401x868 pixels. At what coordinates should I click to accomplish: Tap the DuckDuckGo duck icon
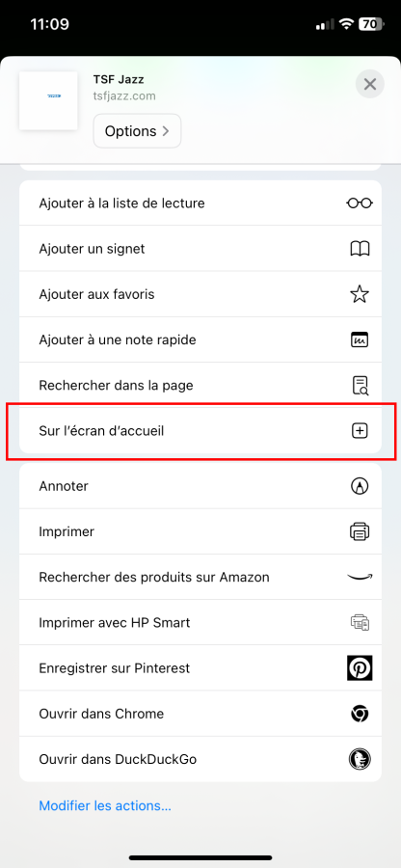pyautogui.click(x=360, y=759)
